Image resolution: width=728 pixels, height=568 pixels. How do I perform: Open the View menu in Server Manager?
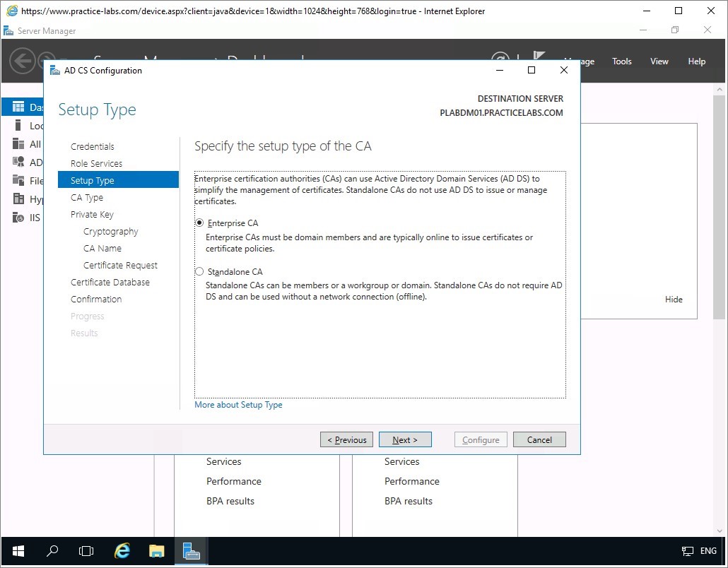[x=659, y=61]
